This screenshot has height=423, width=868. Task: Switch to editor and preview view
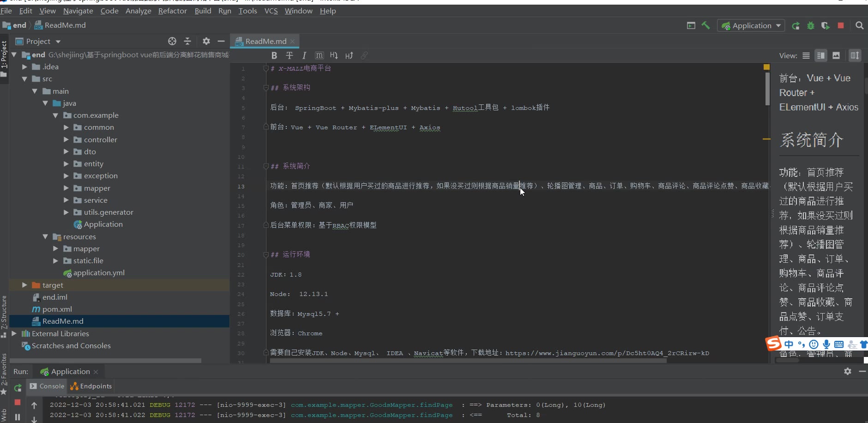[821, 55]
